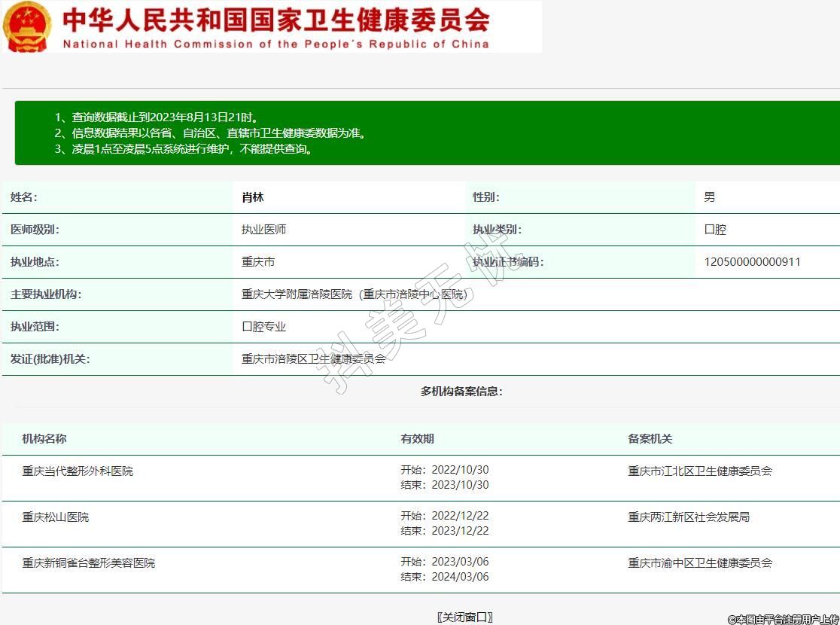Click the 重庆市江北区卫生健康委员会 filing authority

pyautogui.click(x=700, y=471)
